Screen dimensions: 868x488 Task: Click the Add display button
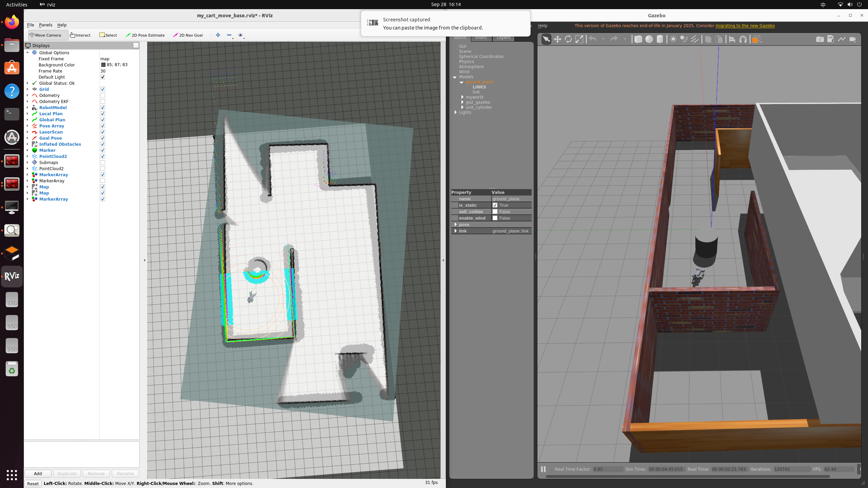tap(38, 473)
